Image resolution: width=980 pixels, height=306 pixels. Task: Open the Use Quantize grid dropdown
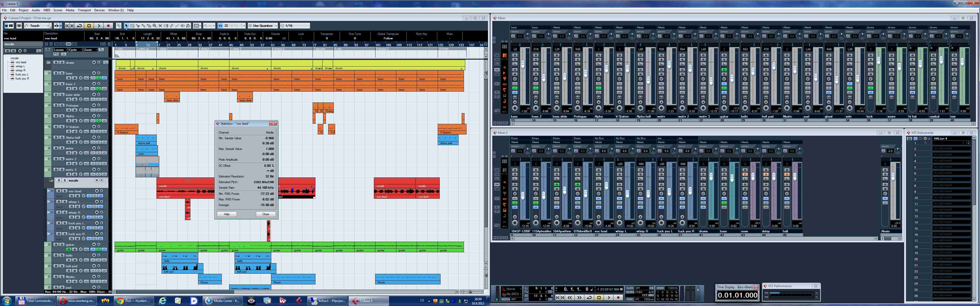(x=276, y=26)
